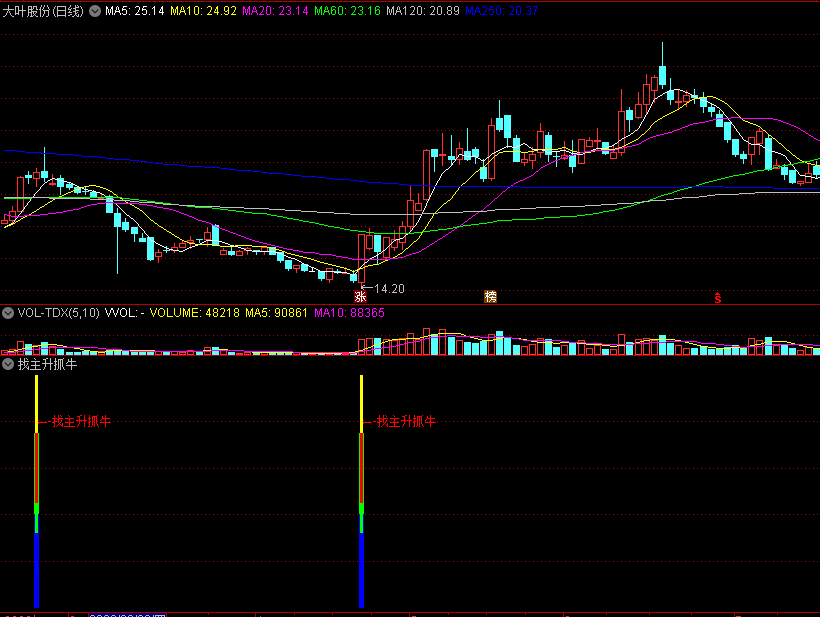Viewport: 820px width, 617px height.
Task: Click the MA120: 20.89 label
Action: pos(423,11)
